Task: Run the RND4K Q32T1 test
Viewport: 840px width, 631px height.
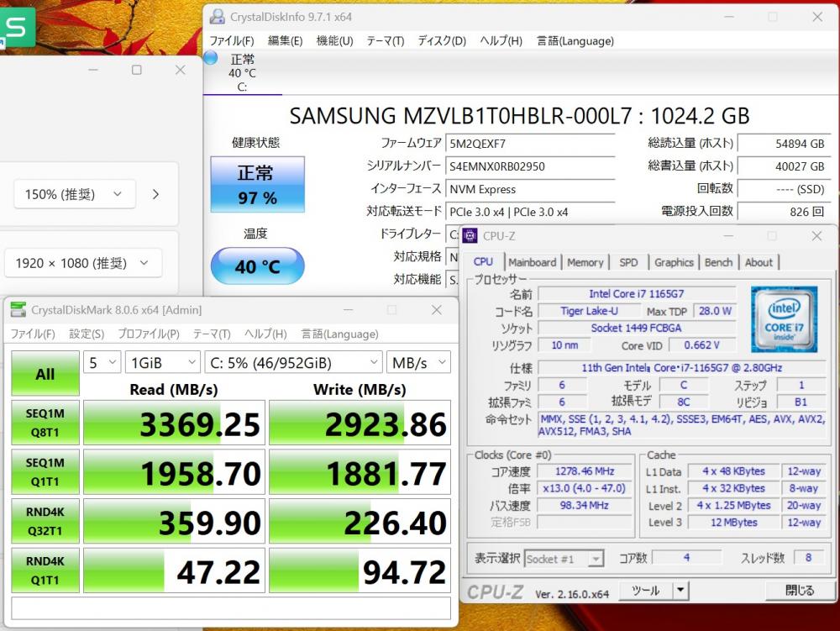Action: coord(45,521)
